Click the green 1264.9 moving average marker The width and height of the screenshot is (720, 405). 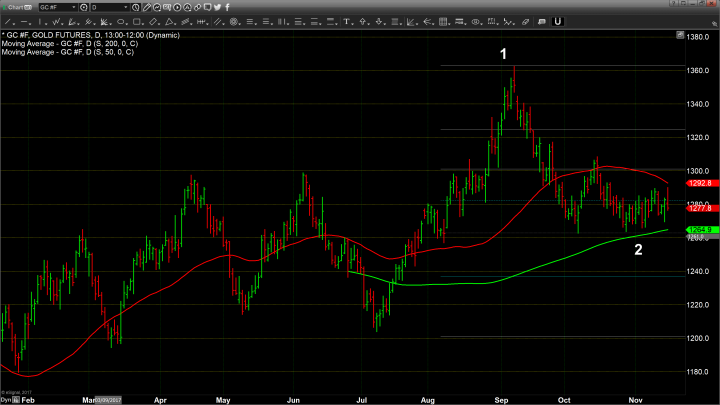click(x=697, y=230)
